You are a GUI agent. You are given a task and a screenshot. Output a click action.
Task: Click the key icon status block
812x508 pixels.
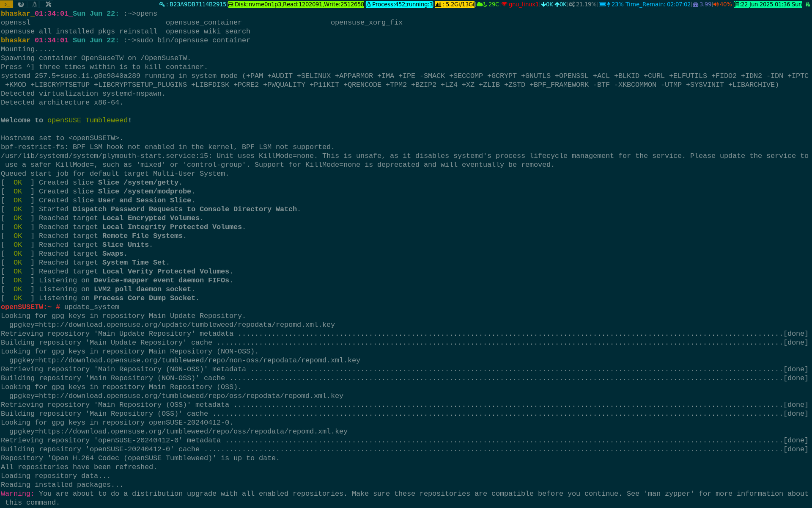tap(193, 4)
